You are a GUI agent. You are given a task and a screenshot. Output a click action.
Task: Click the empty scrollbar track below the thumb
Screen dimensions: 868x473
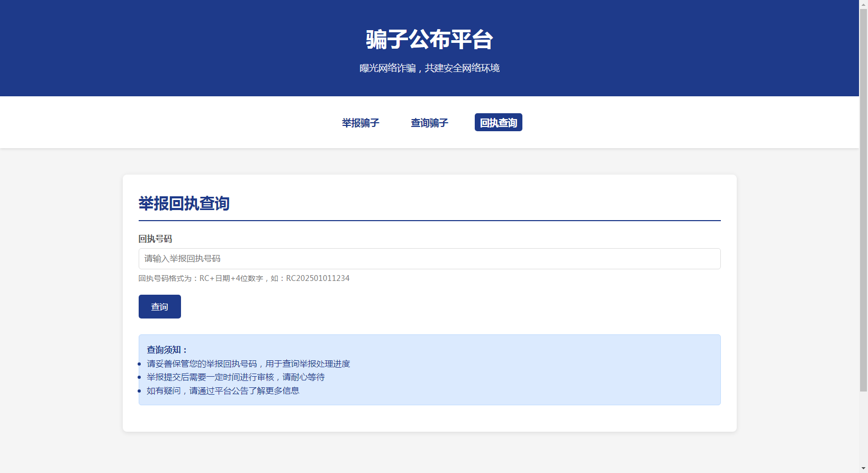click(863, 429)
